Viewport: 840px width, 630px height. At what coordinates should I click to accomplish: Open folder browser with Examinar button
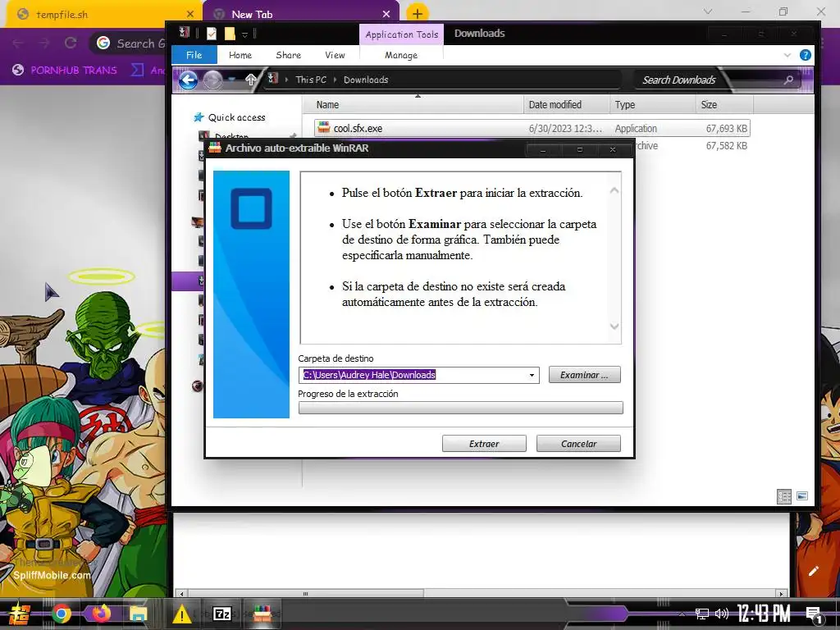point(584,375)
